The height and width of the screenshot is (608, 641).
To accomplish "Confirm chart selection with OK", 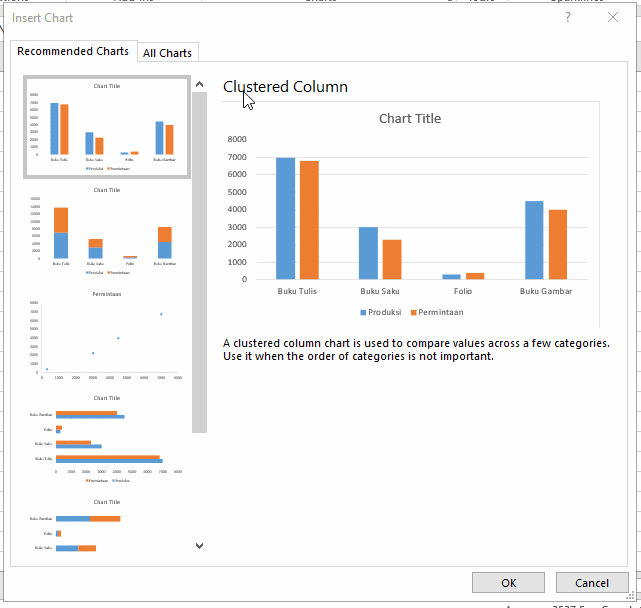I will coord(508,582).
